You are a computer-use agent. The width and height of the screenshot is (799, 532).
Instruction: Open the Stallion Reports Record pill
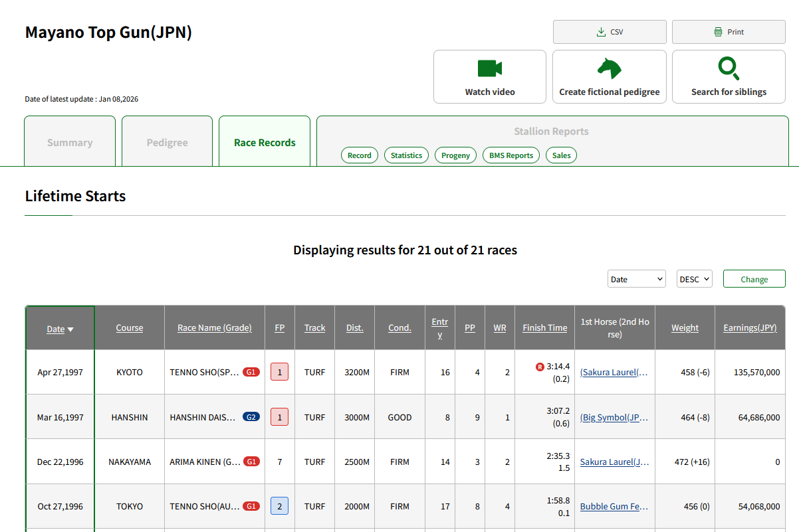coord(360,155)
